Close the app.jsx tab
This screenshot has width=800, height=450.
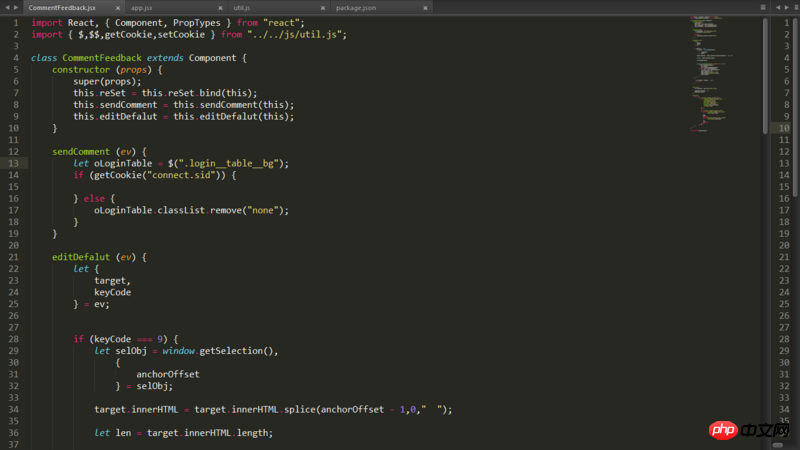(220, 7)
